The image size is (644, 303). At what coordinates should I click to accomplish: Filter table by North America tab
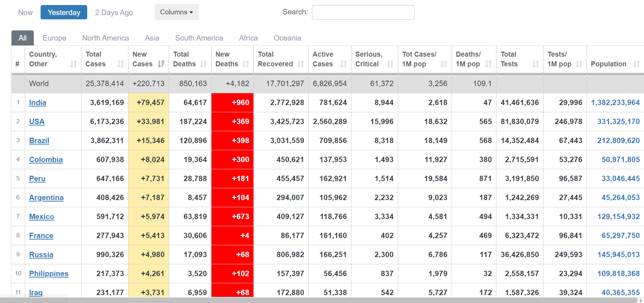[x=106, y=38]
